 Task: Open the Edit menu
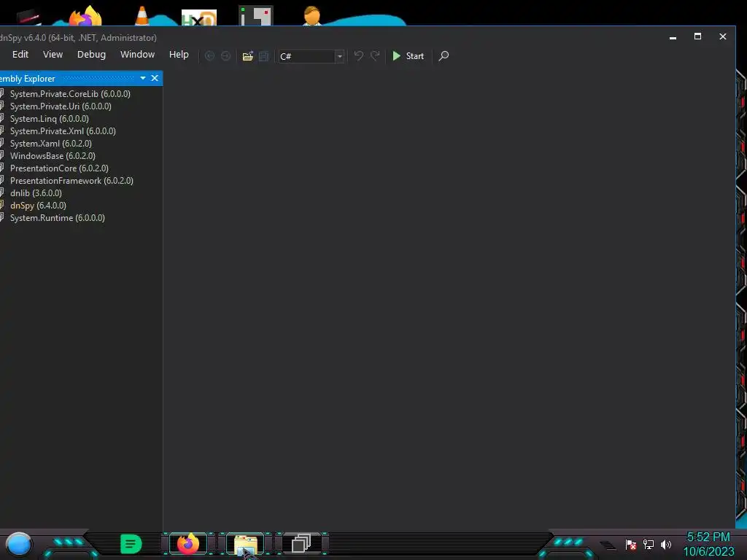point(20,54)
